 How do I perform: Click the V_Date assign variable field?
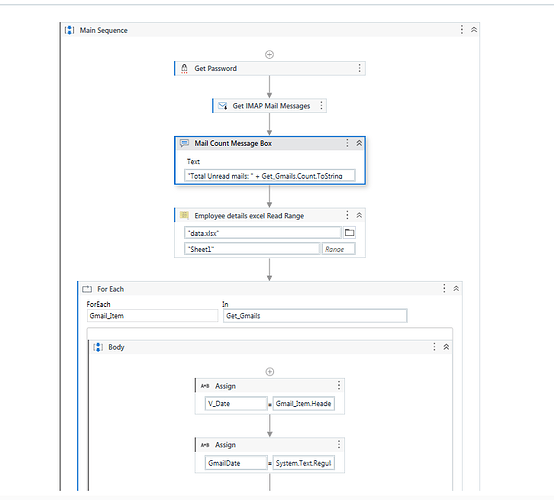pos(236,404)
